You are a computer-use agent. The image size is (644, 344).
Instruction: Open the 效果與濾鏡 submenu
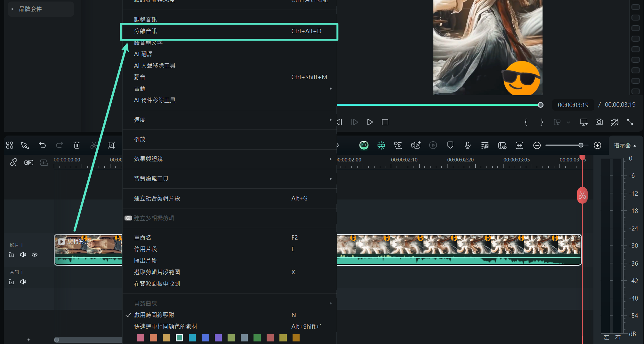click(x=229, y=159)
